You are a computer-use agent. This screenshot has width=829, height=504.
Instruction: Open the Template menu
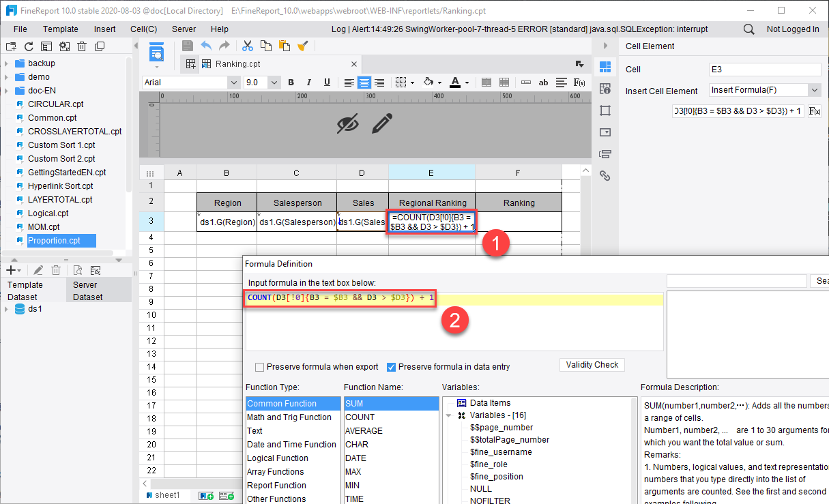pos(61,29)
